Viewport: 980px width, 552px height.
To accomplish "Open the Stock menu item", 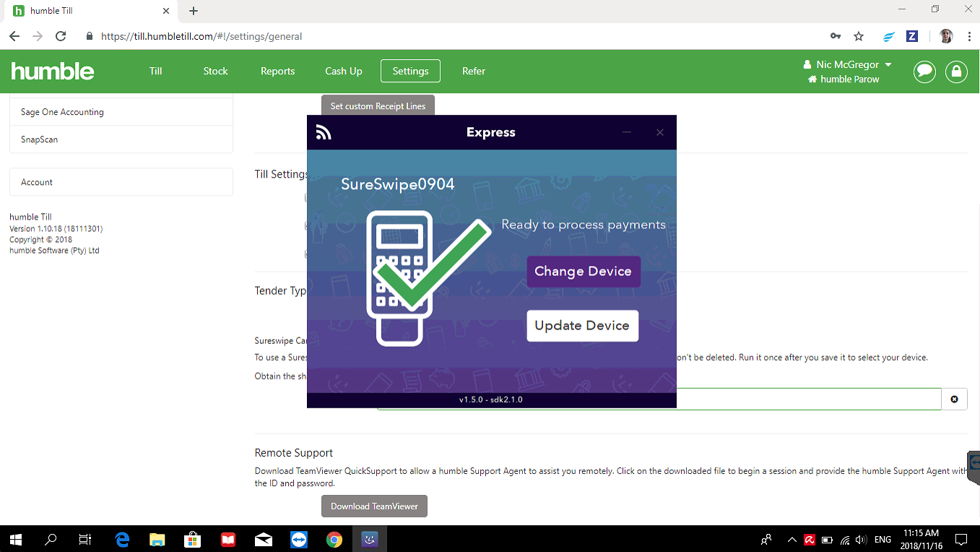I will [215, 71].
